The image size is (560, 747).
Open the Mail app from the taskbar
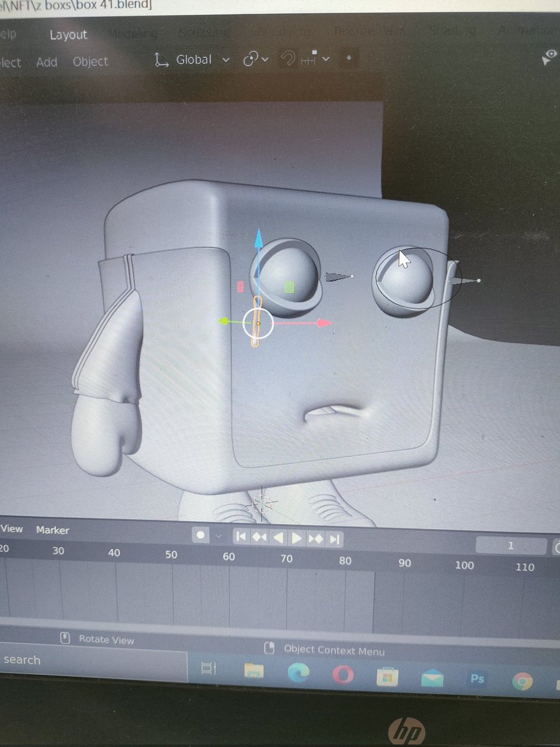click(432, 679)
